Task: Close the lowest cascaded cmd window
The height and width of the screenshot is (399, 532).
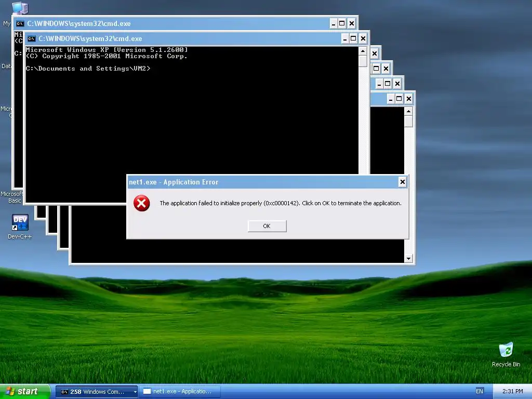Action: (408, 99)
